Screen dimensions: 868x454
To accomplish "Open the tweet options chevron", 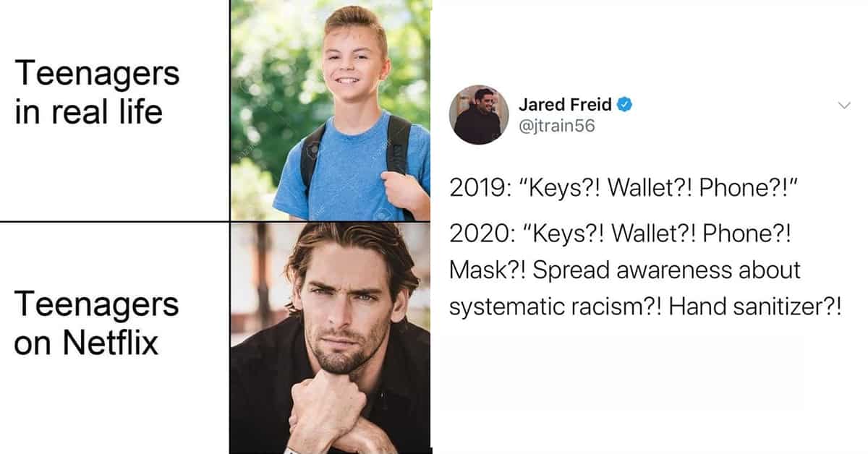I will [843, 106].
